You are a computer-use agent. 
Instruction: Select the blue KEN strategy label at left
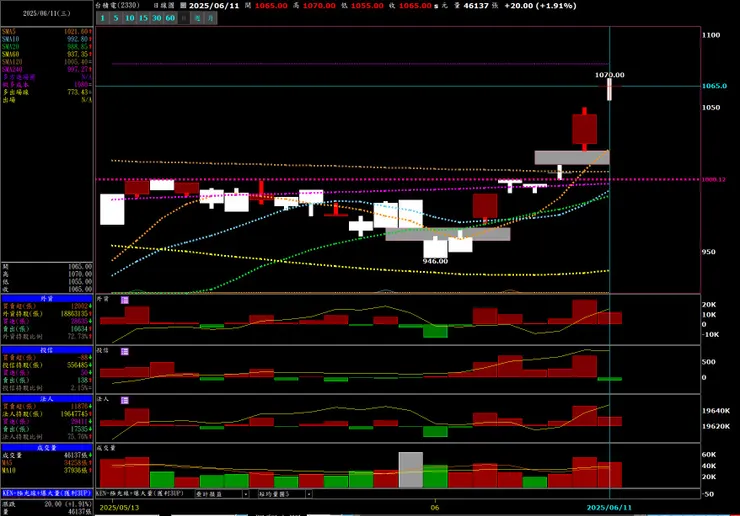click(x=47, y=493)
